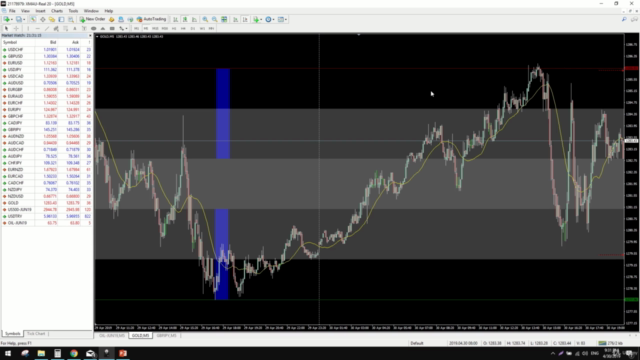Switch chart to M1 timeframe
Image resolution: width=640 pixels, height=360 pixels.
(136, 29)
